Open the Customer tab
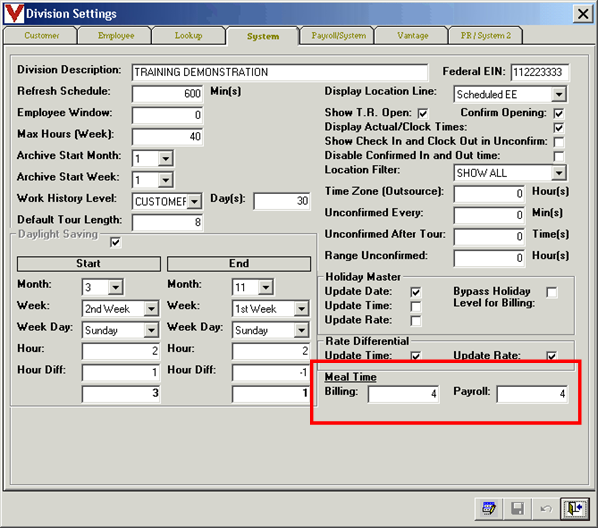This screenshot has height=528, width=598. click(42, 35)
